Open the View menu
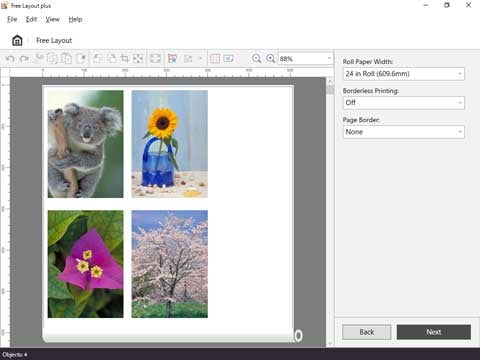Screen dimensions: 480x360 pos(53,19)
